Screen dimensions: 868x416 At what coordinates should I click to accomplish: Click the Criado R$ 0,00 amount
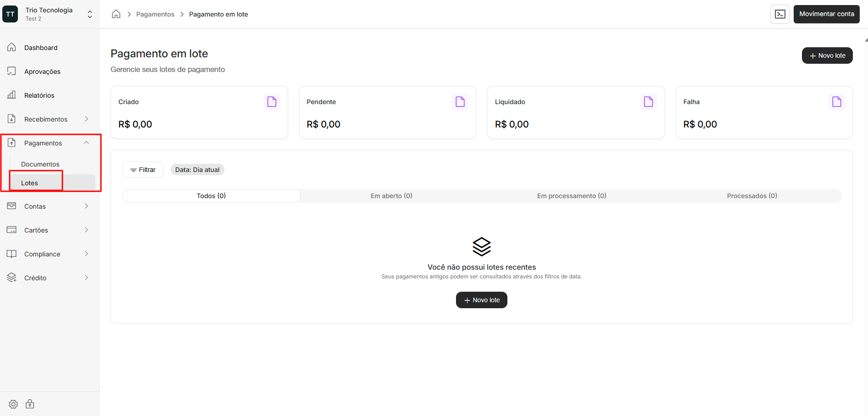pos(135,124)
